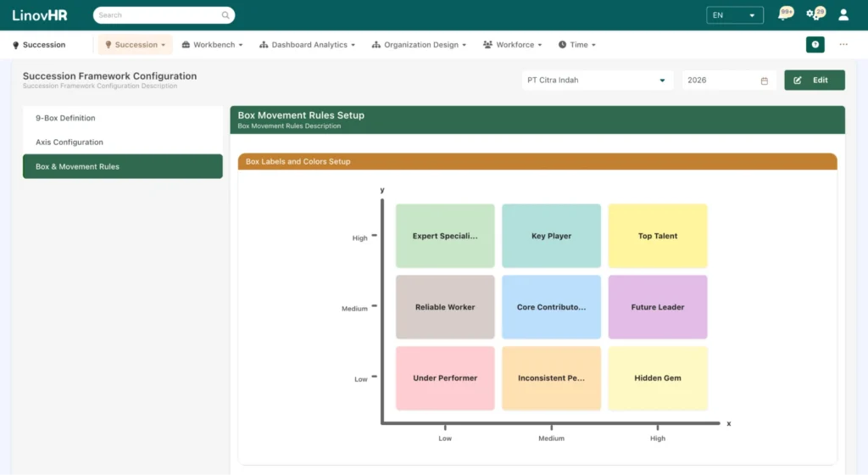This screenshot has height=475, width=868.
Task: Select the Top Talent yellow box
Action: tap(658, 236)
